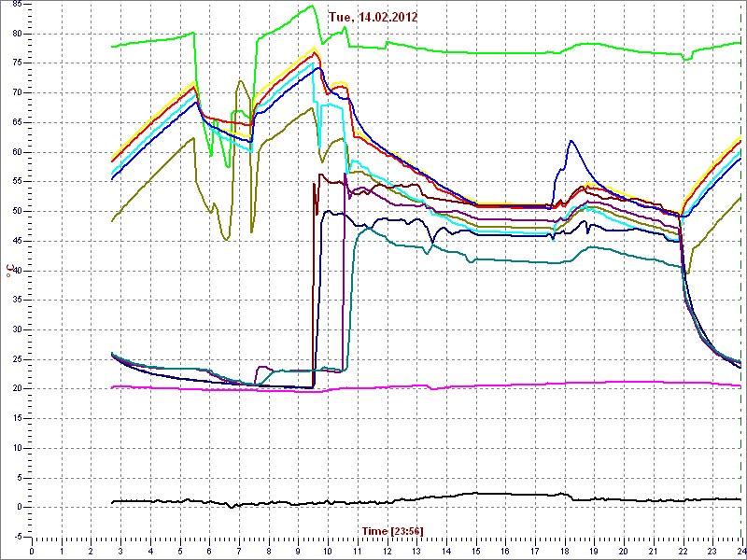Click the 30 tick on temperature axis
The image size is (747, 560).
pos(17,329)
